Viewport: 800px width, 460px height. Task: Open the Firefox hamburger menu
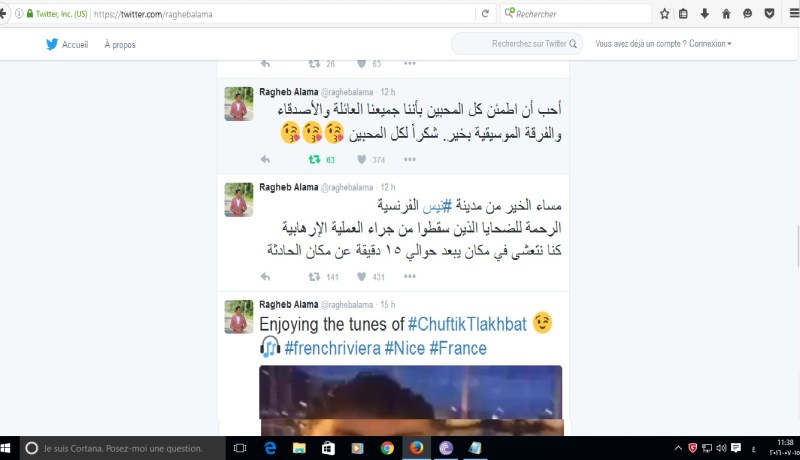[794, 14]
